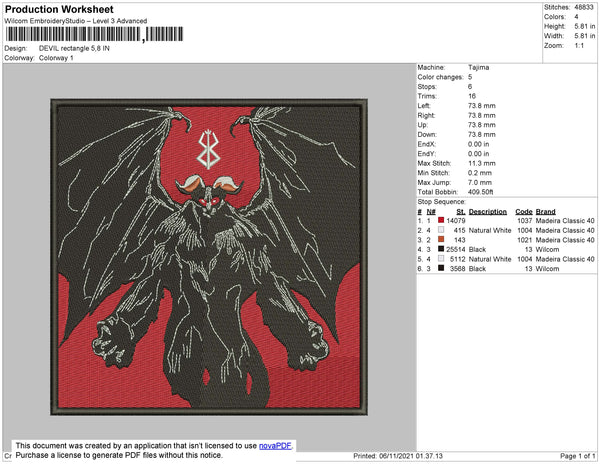Click stitch count 14079 in stop 1
The width and height of the screenshot is (600, 464).
click(x=455, y=220)
